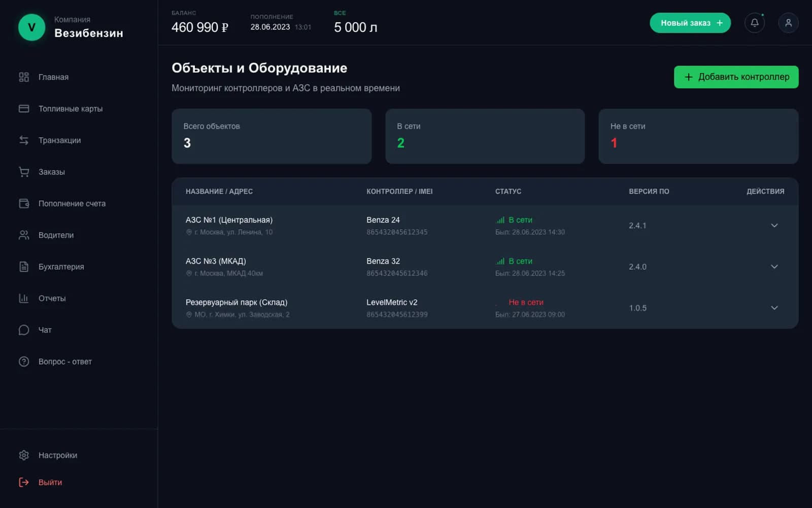This screenshot has height=508, width=812.
Task: Open the notifications bell icon
Action: click(x=755, y=23)
